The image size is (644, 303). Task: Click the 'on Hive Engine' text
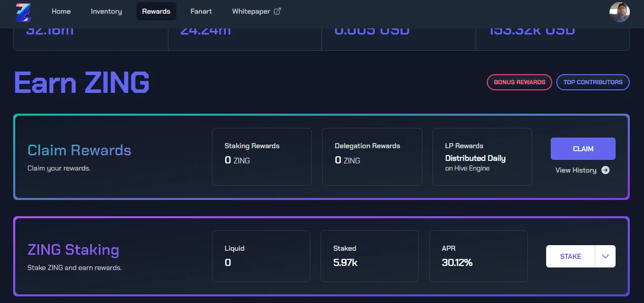468,169
